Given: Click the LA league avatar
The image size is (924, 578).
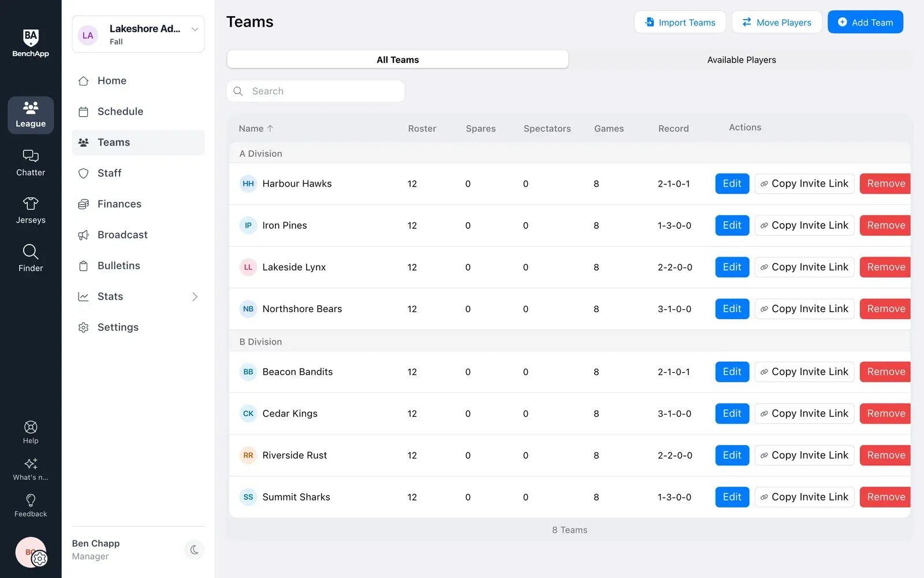Looking at the screenshot, I should [88, 35].
